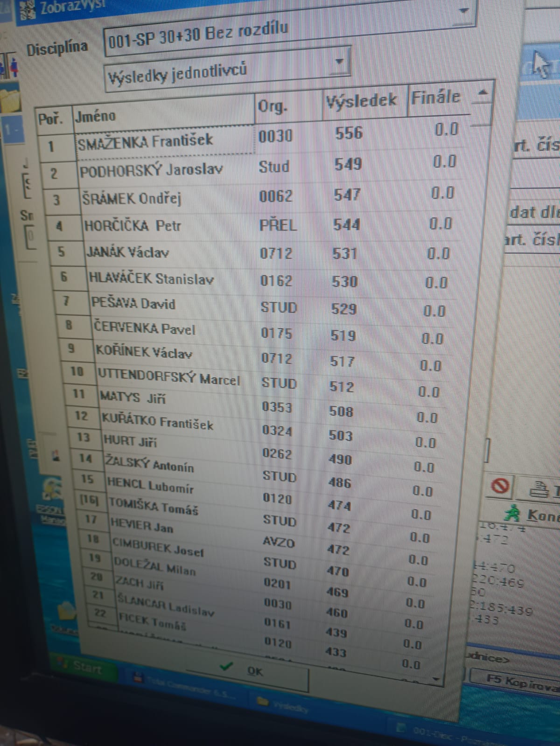Viewport: 560px width, 746px height.
Task: Click result value 556
Action: point(349,133)
